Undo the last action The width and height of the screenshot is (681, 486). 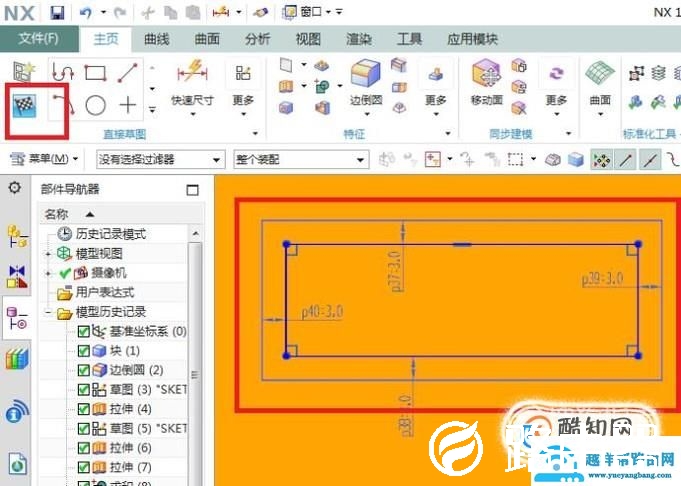pos(85,12)
